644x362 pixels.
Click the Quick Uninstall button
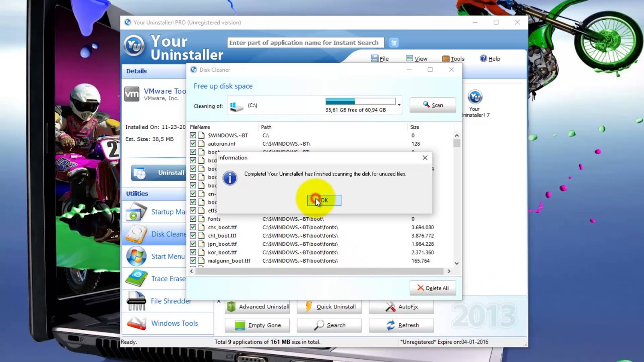(329, 306)
